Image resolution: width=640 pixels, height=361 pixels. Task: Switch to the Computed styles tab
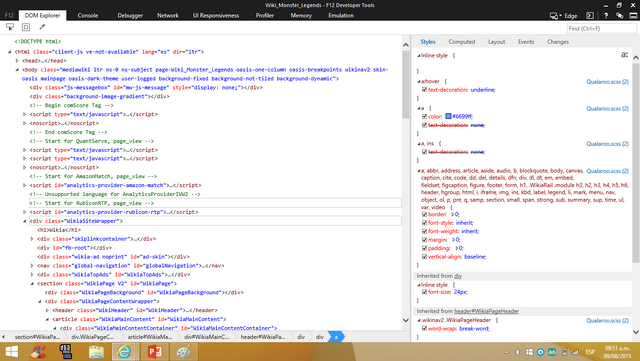(462, 42)
